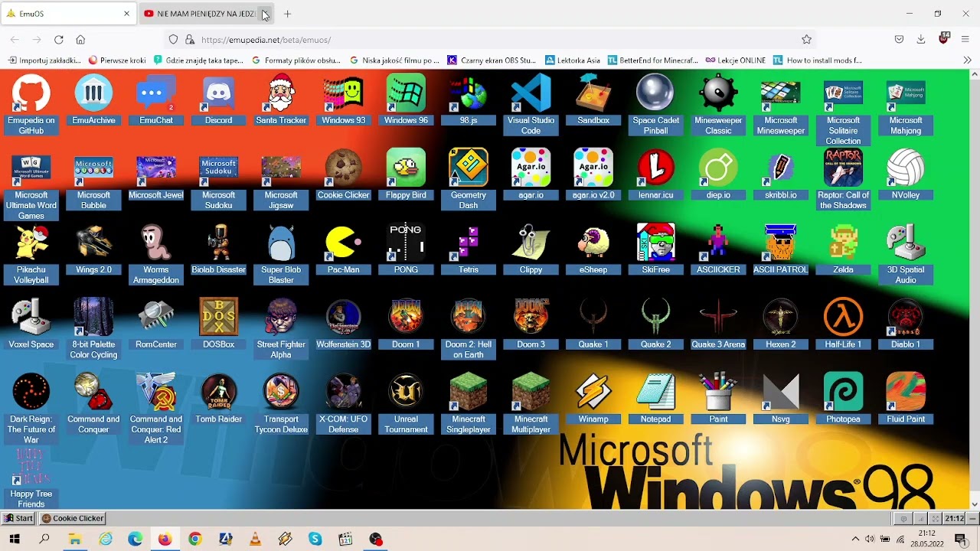The height and width of the screenshot is (551, 980).
Task: Open the Firefox application menu
Action: click(x=965, y=40)
